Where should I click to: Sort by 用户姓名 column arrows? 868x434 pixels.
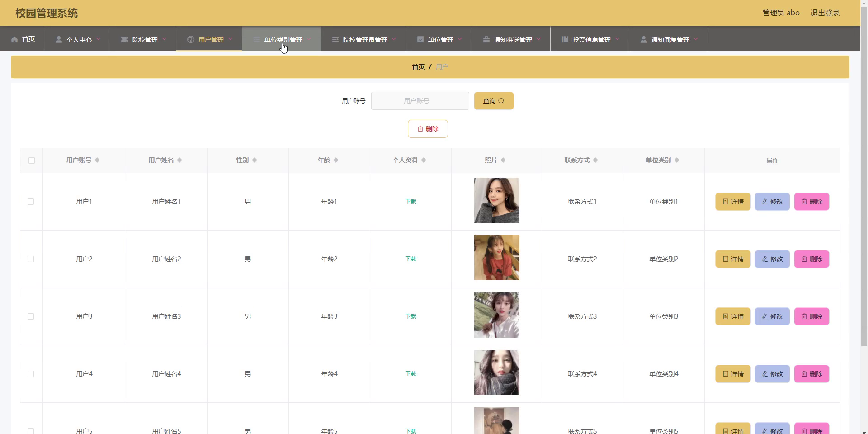(179, 160)
